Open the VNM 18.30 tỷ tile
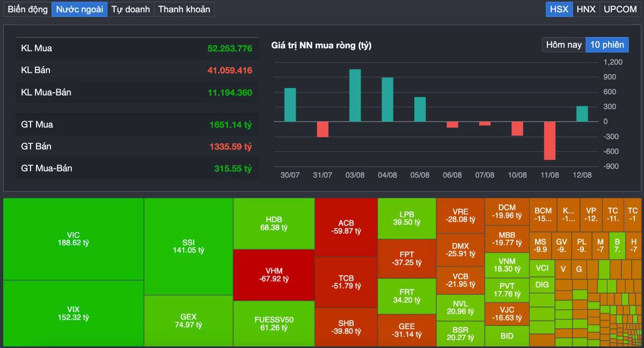This screenshot has height=348, width=644. [x=507, y=265]
